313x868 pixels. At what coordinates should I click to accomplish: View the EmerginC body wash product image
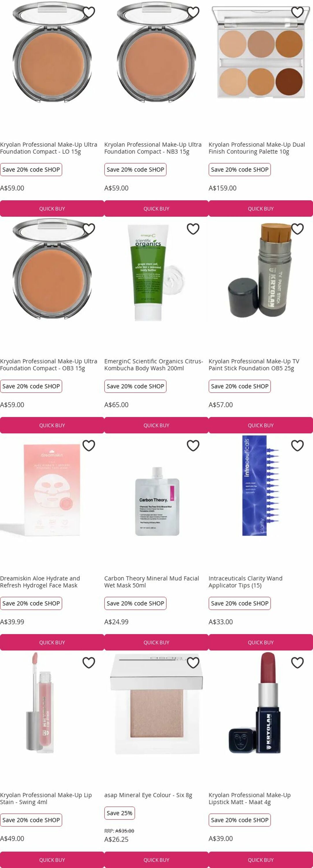[x=157, y=272]
